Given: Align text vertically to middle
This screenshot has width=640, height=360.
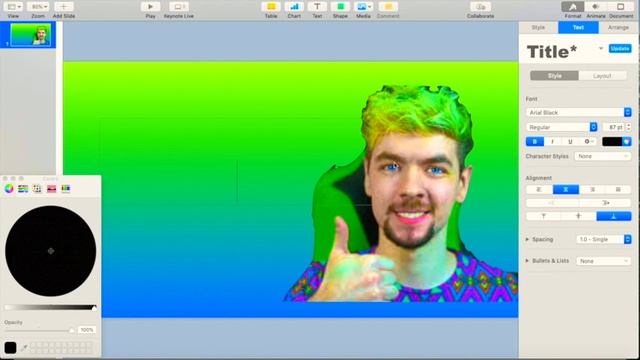Looking at the screenshot, I should pos(578,216).
